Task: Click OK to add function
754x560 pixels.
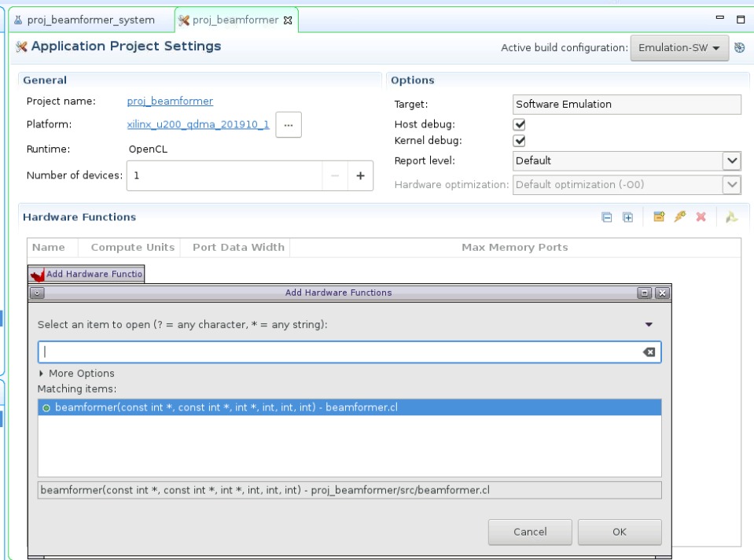Action: [x=620, y=532]
